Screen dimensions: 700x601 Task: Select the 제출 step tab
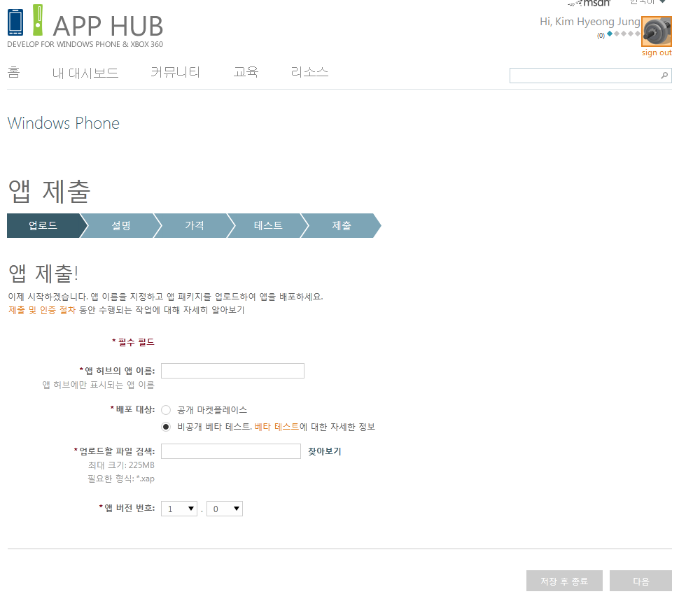[342, 225]
